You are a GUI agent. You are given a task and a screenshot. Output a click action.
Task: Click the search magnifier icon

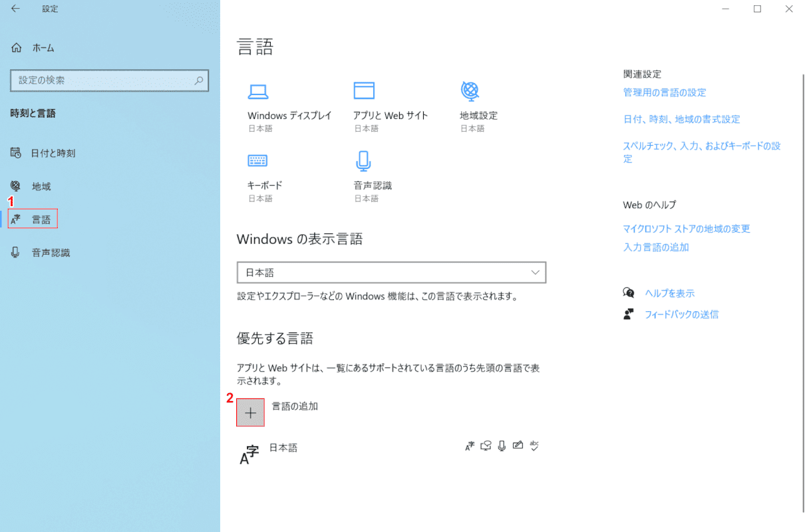pos(198,80)
